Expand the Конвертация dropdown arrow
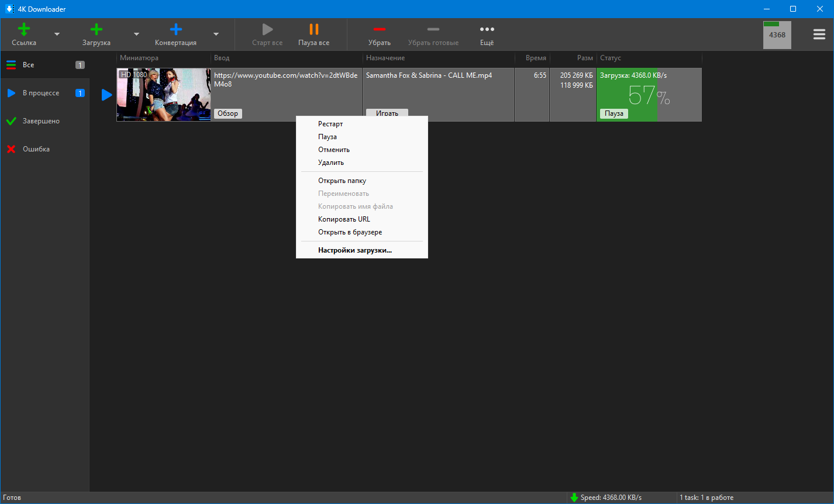Viewport: 834px width, 504px height. 216,34
